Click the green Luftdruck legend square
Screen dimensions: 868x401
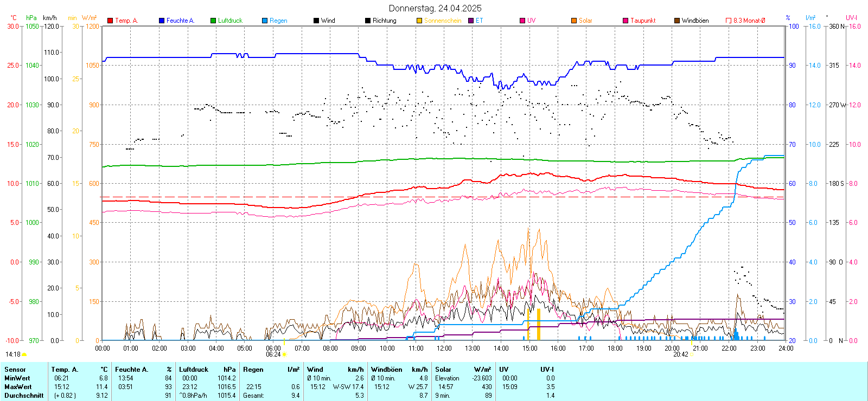point(213,21)
